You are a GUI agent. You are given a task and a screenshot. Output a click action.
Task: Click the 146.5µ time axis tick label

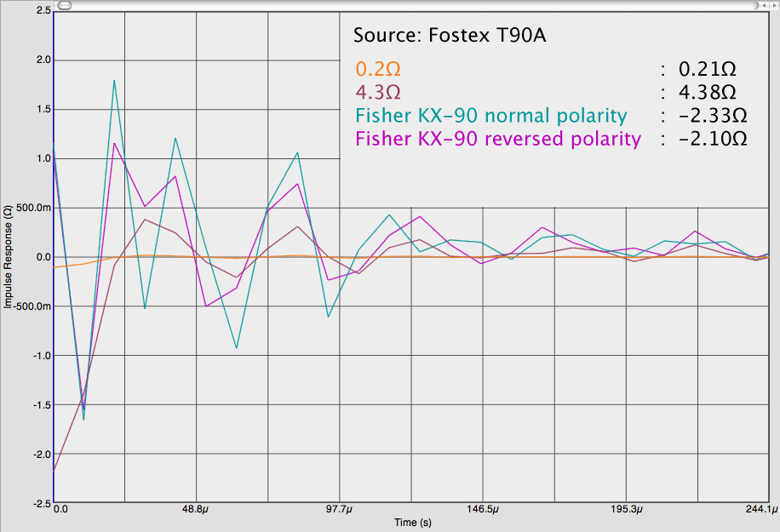pos(483,510)
